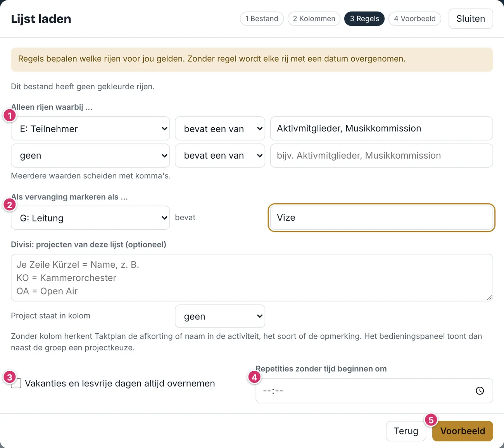Screen dimensions: 504x448
Task: Go to step 1 Bestand
Action: (x=262, y=19)
